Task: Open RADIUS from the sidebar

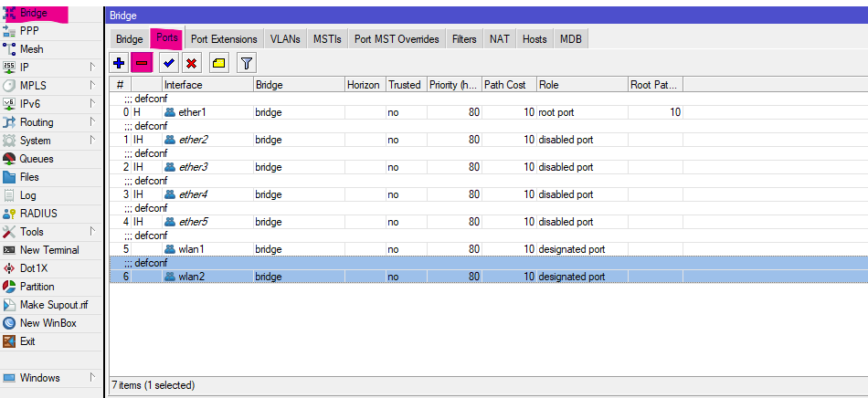Action: (x=51, y=214)
